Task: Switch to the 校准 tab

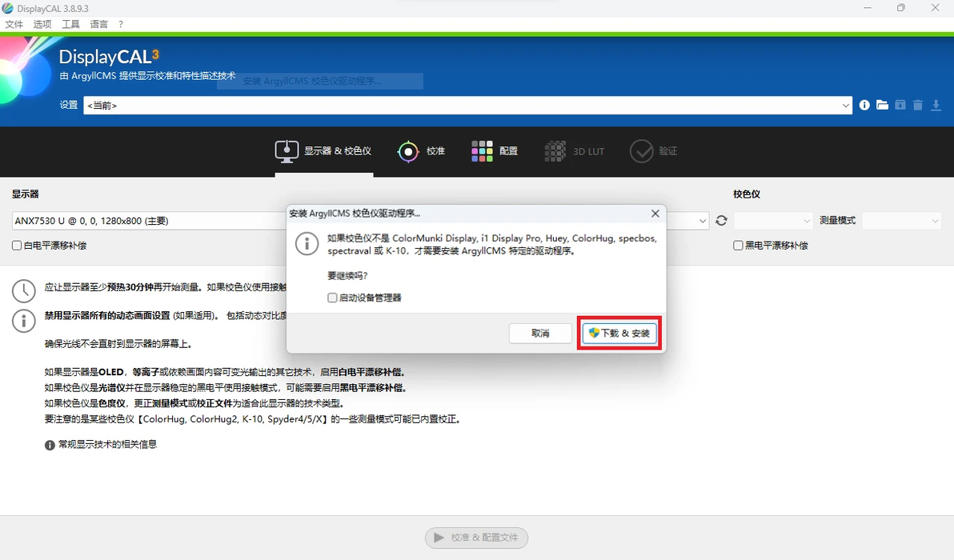Action: (x=421, y=150)
